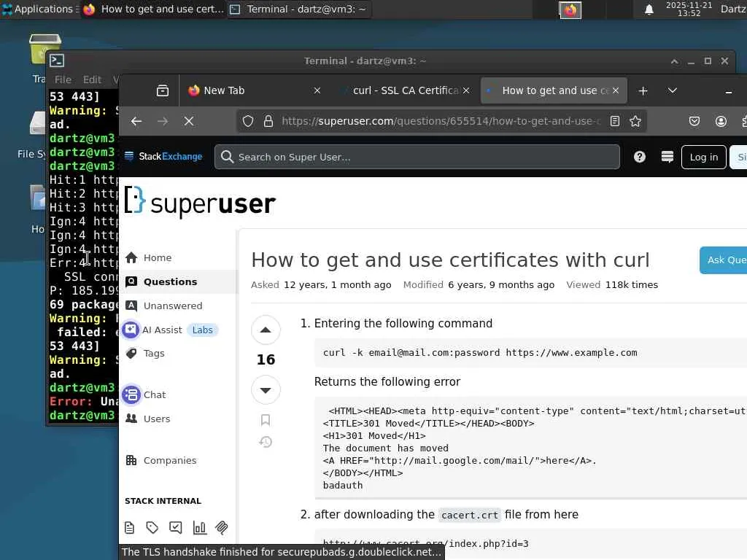Expand the list all tabs chevron
This screenshot has width=747, height=560.
(x=672, y=90)
